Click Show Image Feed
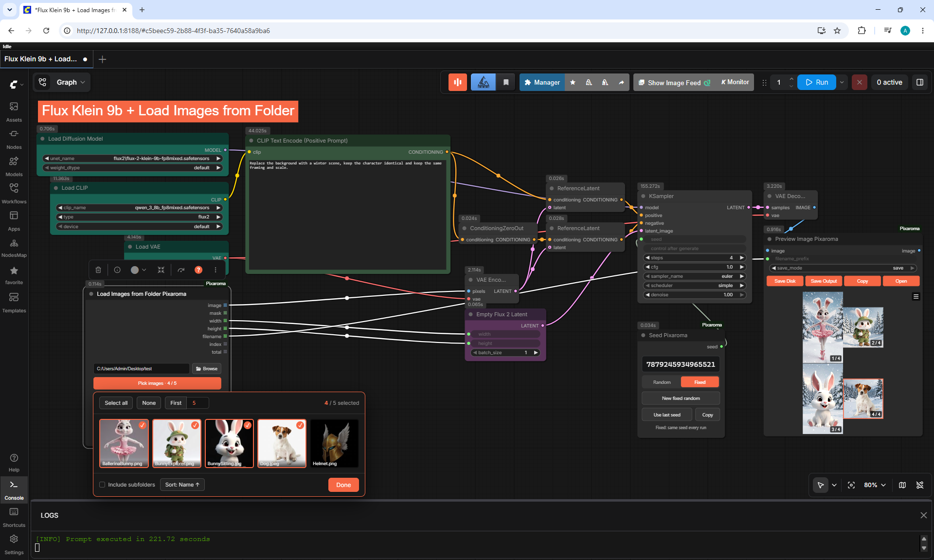This screenshot has height=560, width=934. [x=674, y=82]
